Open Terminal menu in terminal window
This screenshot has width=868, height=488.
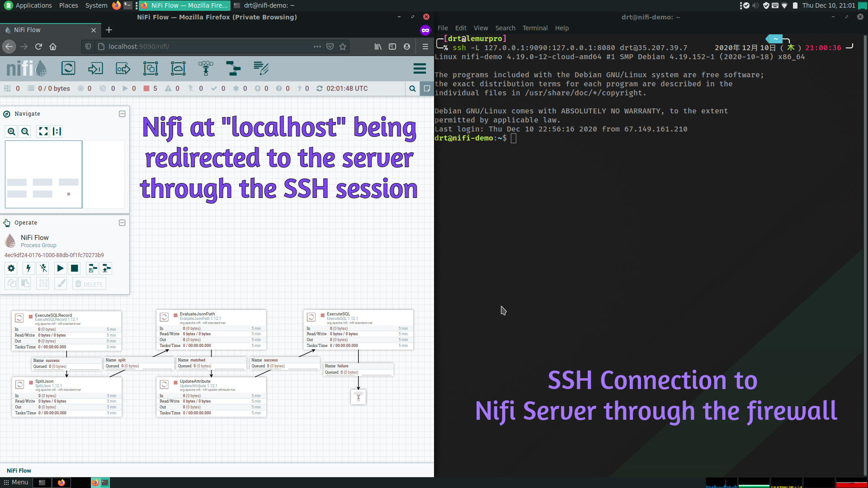point(535,28)
